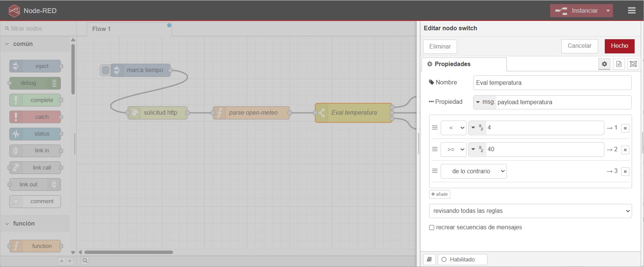Edit the Nombre field Eval temperatura
The height and width of the screenshot is (267, 644).
point(552,83)
